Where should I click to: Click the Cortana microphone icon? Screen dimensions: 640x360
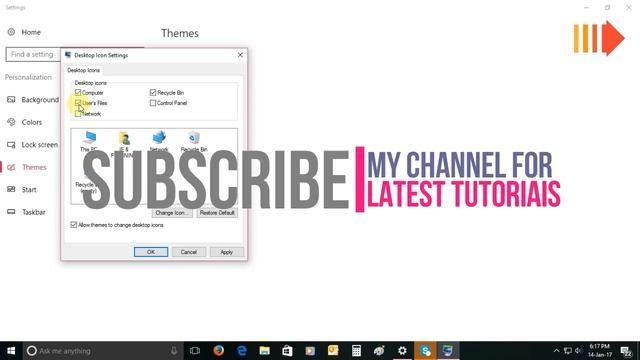coord(174,351)
